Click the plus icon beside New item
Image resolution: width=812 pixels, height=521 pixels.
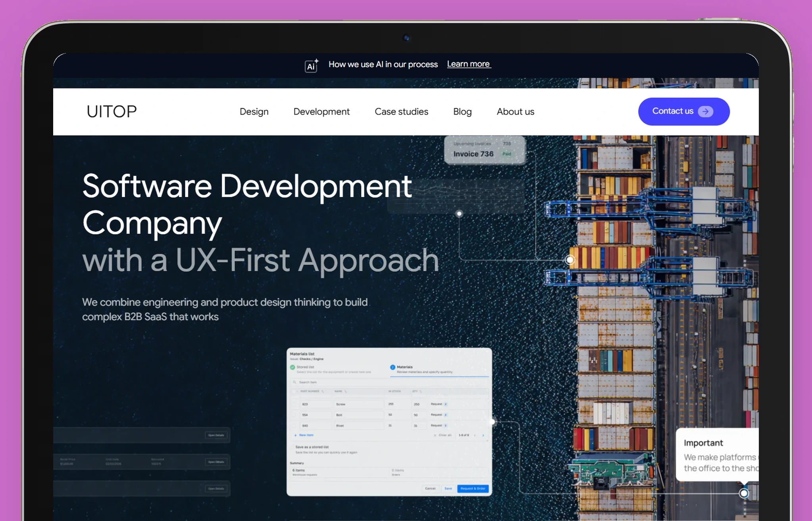pyautogui.click(x=296, y=435)
